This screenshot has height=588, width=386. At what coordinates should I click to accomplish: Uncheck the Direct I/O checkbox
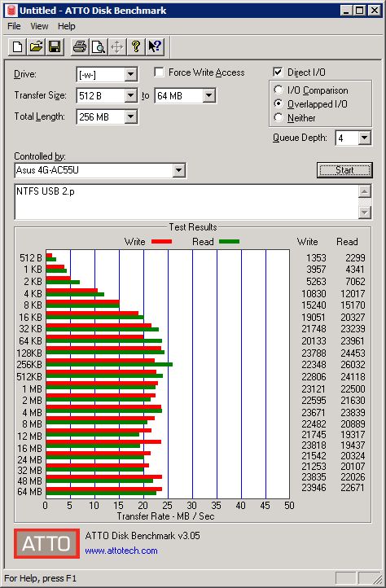coord(278,72)
